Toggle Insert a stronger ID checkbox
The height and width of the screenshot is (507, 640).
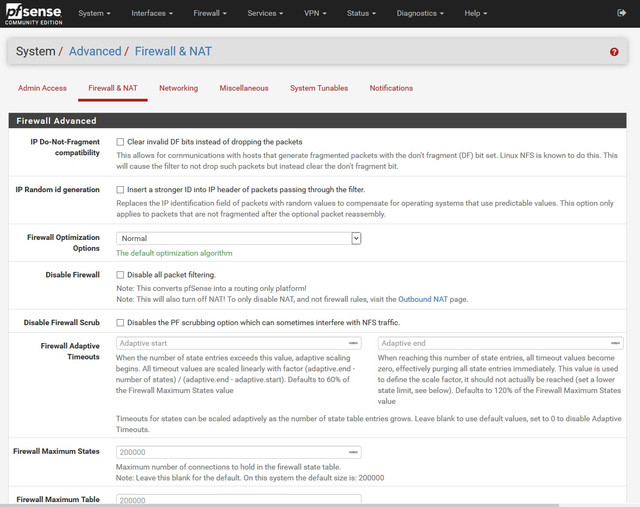pyautogui.click(x=120, y=190)
